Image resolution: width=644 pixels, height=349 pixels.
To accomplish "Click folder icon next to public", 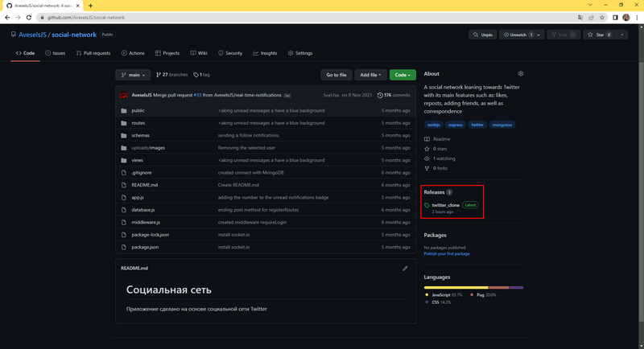I will coord(124,111).
